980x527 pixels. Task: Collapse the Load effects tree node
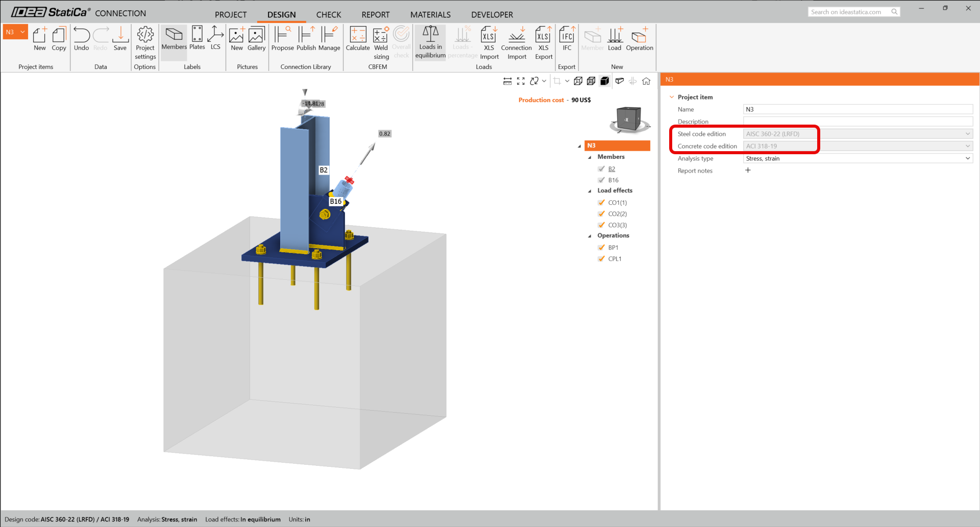point(590,191)
